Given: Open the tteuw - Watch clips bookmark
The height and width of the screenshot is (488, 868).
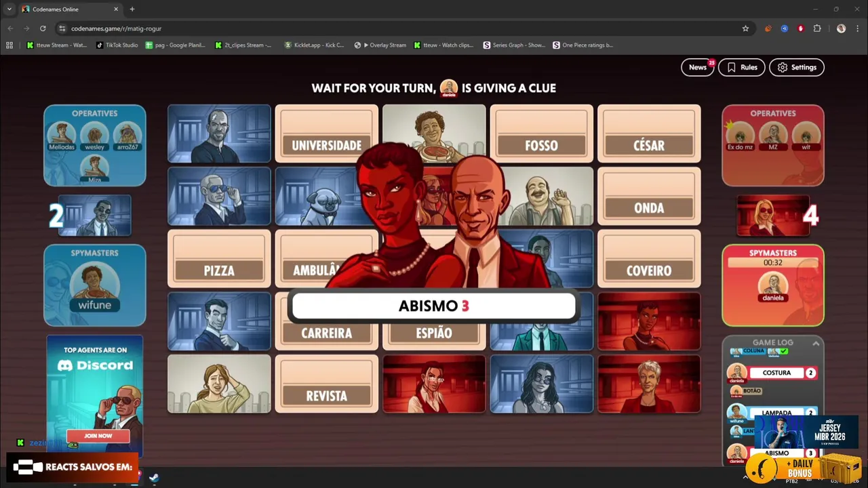Looking at the screenshot, I should tap(443, 45).
